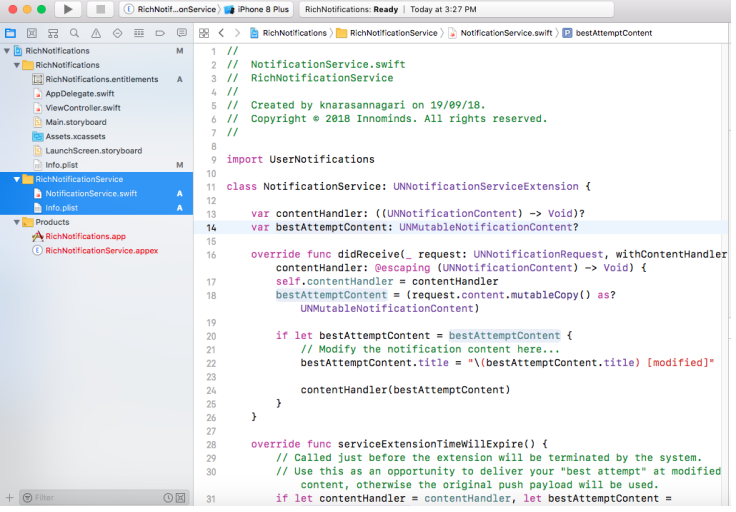
Task: Click UNNotificationServiceExtension class name
Action: [x=486, y=187]
